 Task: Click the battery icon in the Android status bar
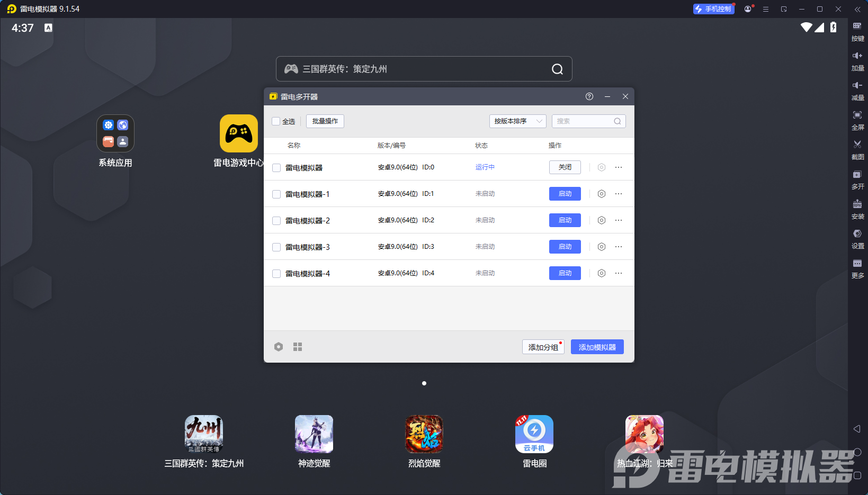834,27
